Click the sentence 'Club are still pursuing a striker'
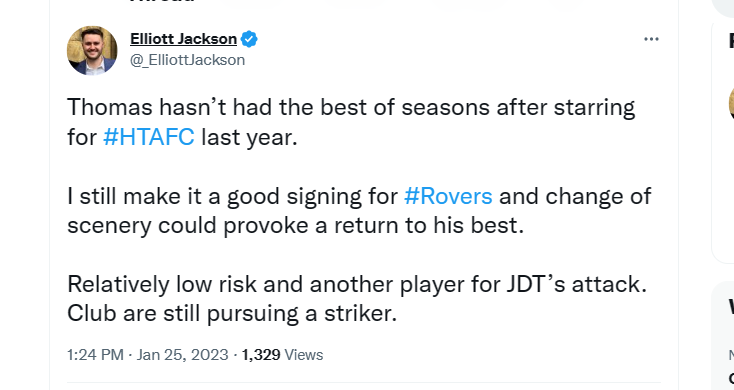Viewport: 734px width, 390px height. click(x=232, y=314)
